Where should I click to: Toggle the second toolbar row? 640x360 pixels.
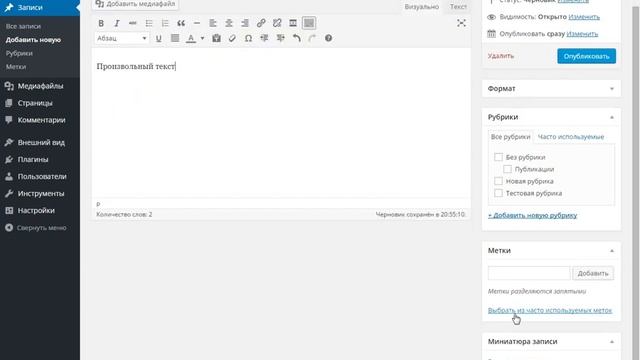(x=309, y=23)
